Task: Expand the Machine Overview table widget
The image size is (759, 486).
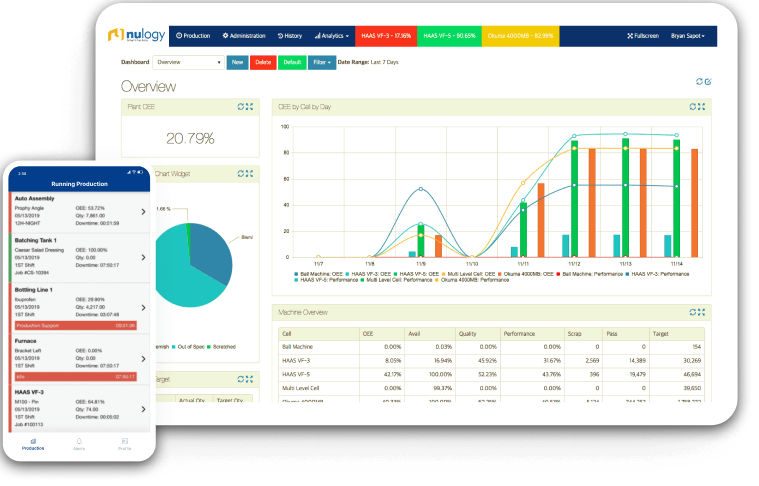Action: click(x=701, y=312)
